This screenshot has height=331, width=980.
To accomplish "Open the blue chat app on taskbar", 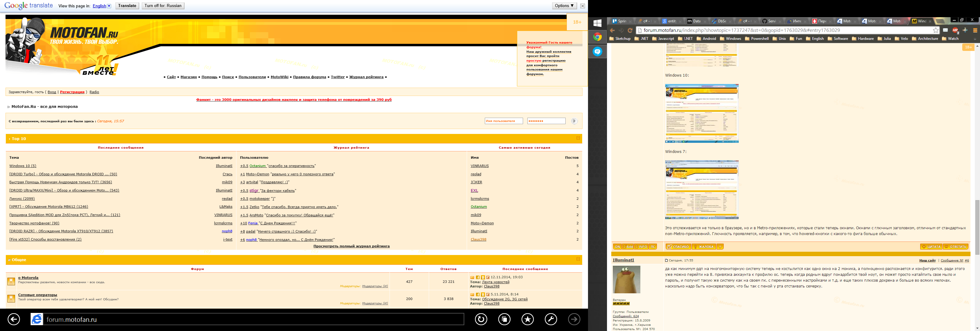I will [598, 51].
